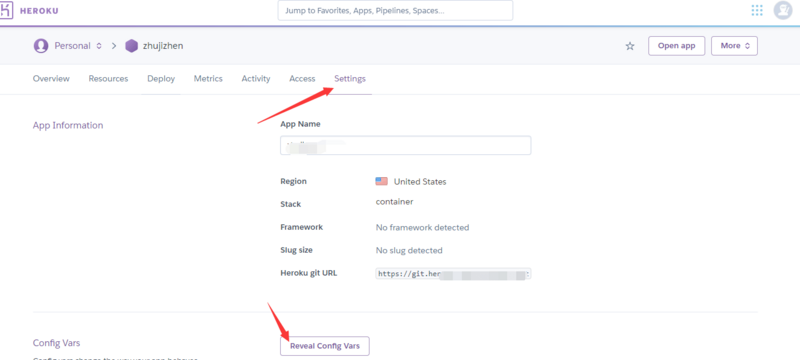Click the Stack label
This screenshot has height=360, width=800.
point(291,204)
